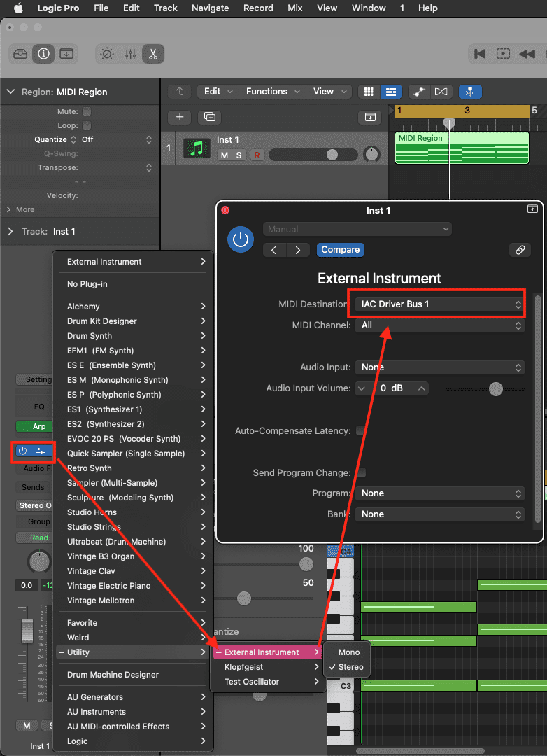Viewport: 547px width, 756px height.
Task: Enable Auto-Compensate Latency checkbox
Action: point(360,431)
